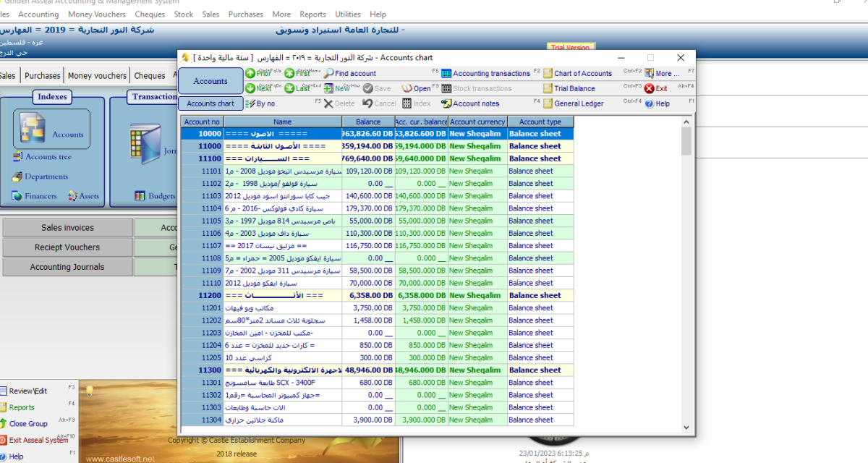
Task: Click the Financers icon in Indexes
Action: click(x=17, y=196)
